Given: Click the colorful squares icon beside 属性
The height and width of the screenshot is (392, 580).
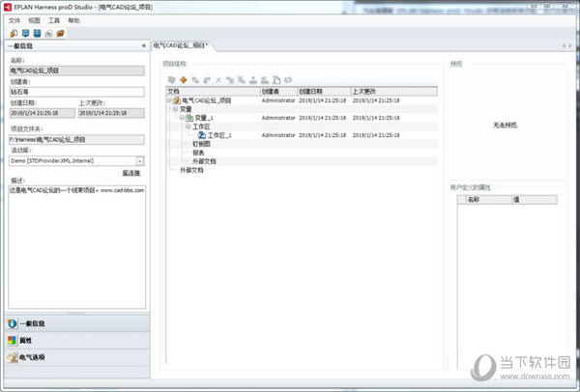Looking at the screenshot, I should click(x=13, y=340).
